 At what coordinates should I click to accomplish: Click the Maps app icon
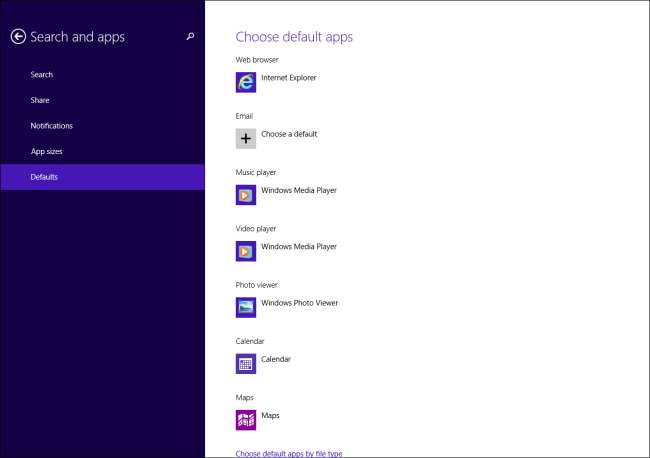[246, 420]
